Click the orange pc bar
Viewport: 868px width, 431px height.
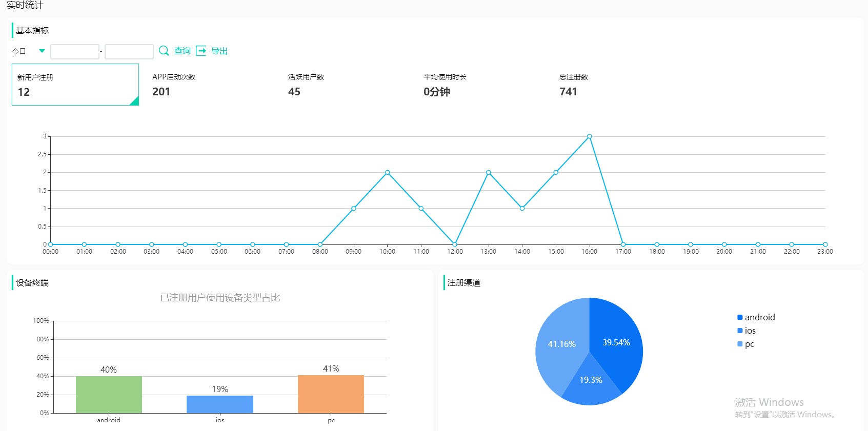[331, 394]
